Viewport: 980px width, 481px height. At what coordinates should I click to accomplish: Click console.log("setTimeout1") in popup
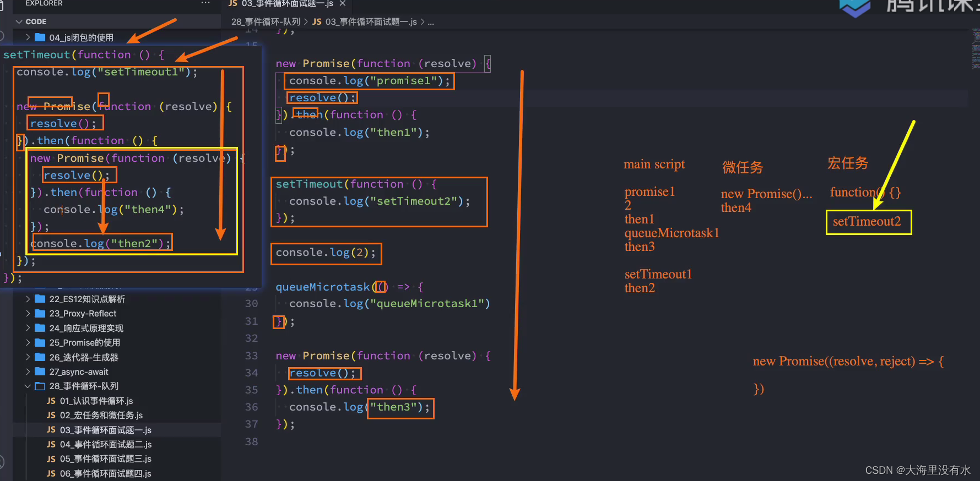click(x=107, y=72)
